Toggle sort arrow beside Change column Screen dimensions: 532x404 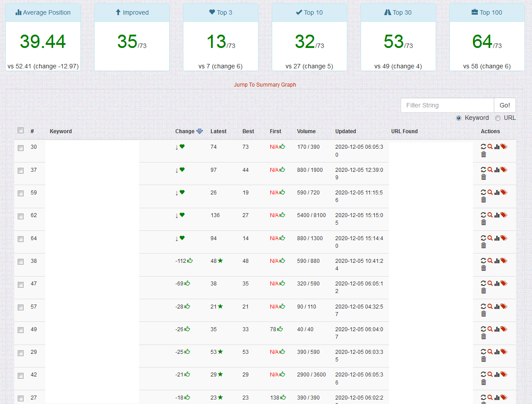click(199, 131)
